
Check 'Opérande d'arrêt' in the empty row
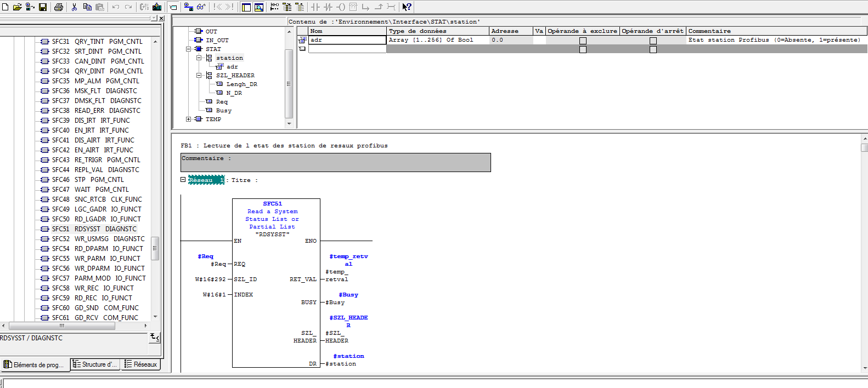(653, 49)
